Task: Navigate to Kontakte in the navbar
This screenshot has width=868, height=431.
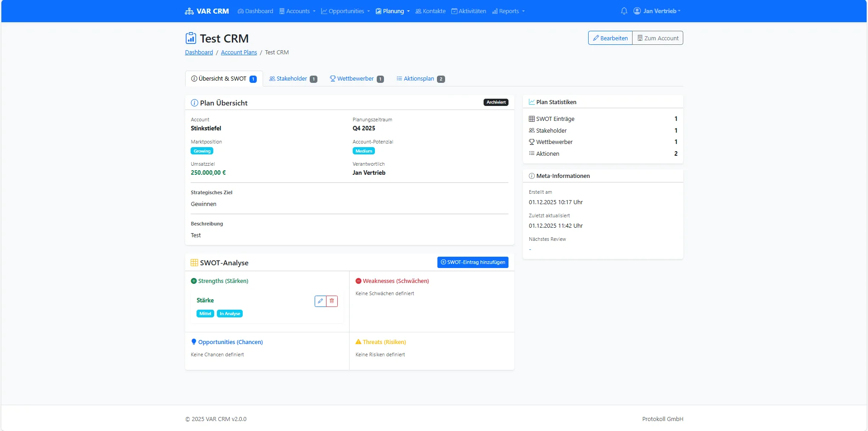Action: [430, 11]
